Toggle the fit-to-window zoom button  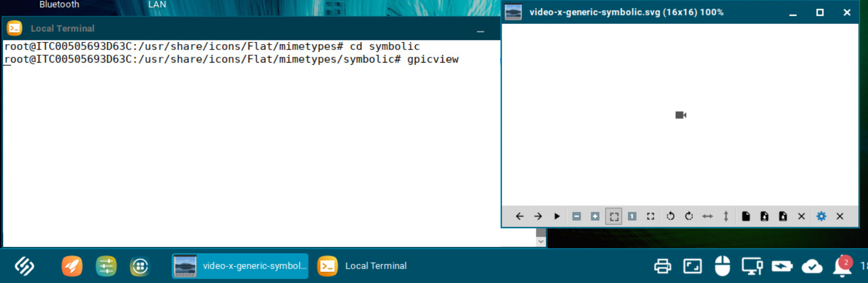[613, 216]
